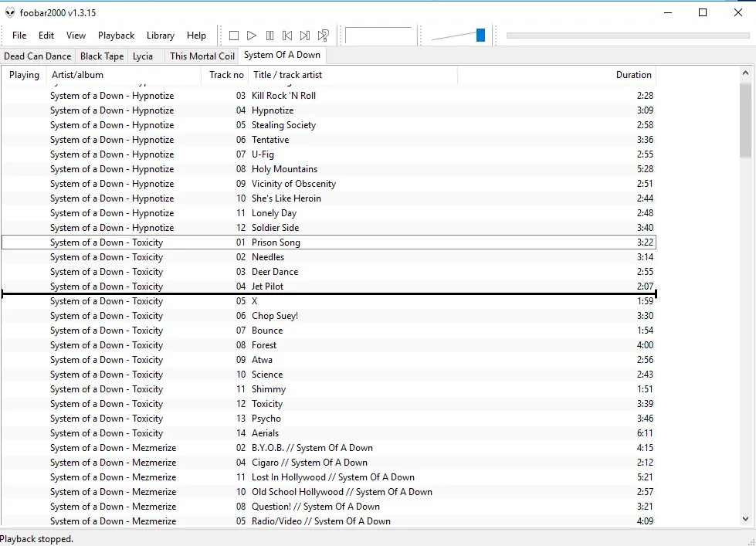This screenshot has height=546, width=756.
Task: Start playback with the Play button
Action: (x=251, y=36)
